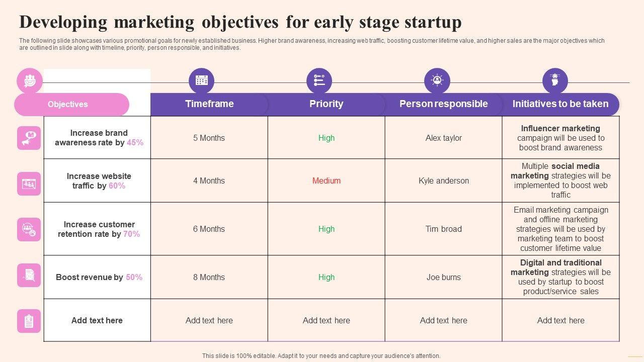This screenshot has width=644, height=362.
Task: Click the boost revenue row icon
Action: (29, 275)
